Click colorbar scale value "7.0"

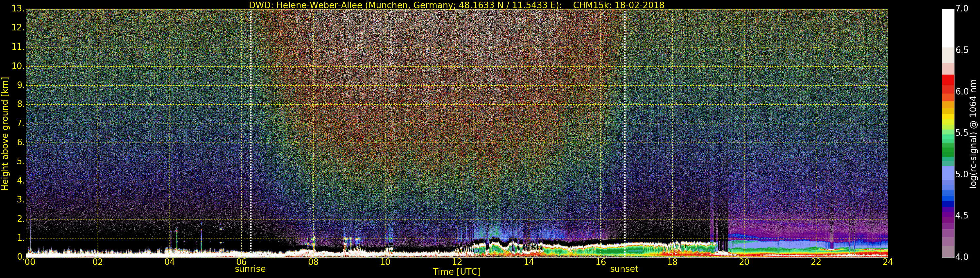[962, 9]
